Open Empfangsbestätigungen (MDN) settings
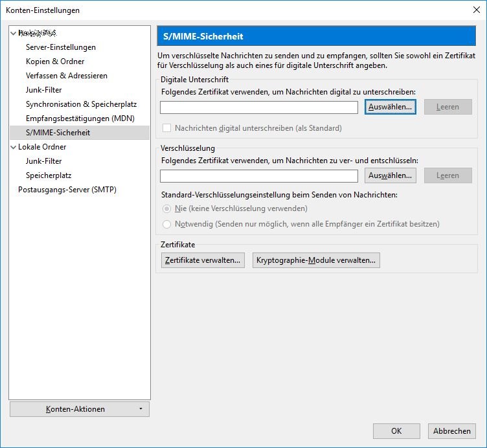Screen dimensions: 487x448 [x=80, y=118]
